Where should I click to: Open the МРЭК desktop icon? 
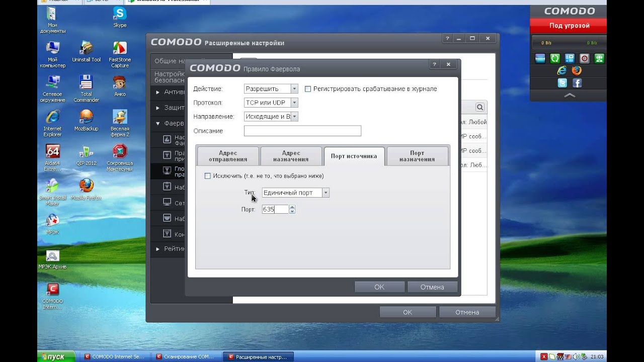click(x=52, y=224)
